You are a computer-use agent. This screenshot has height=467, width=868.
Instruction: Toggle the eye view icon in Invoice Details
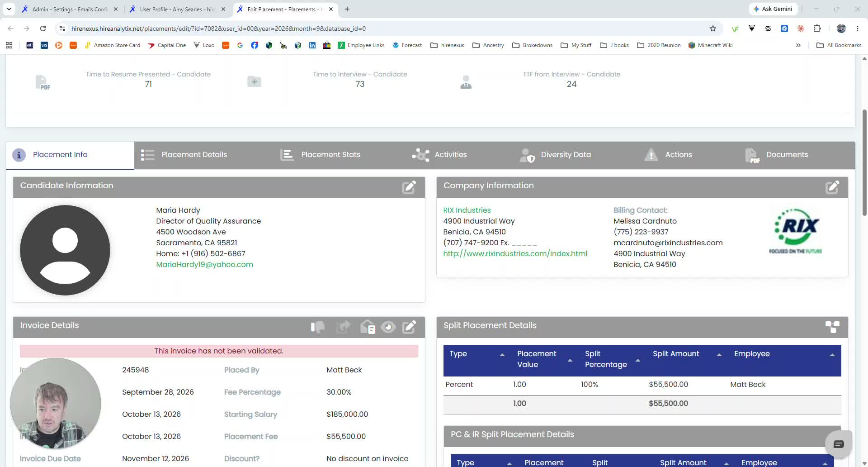click(388, 327)
